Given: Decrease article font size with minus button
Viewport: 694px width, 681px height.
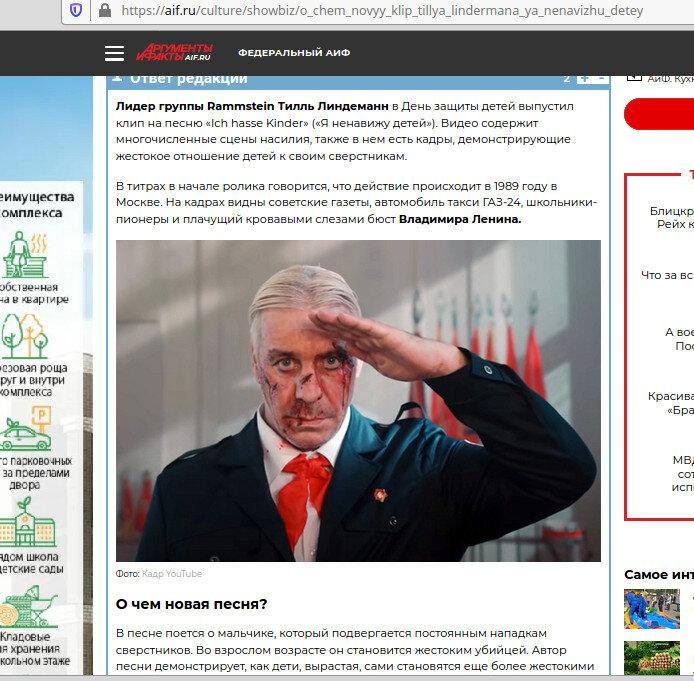Looking at the screenshot, I should point(601,79).
